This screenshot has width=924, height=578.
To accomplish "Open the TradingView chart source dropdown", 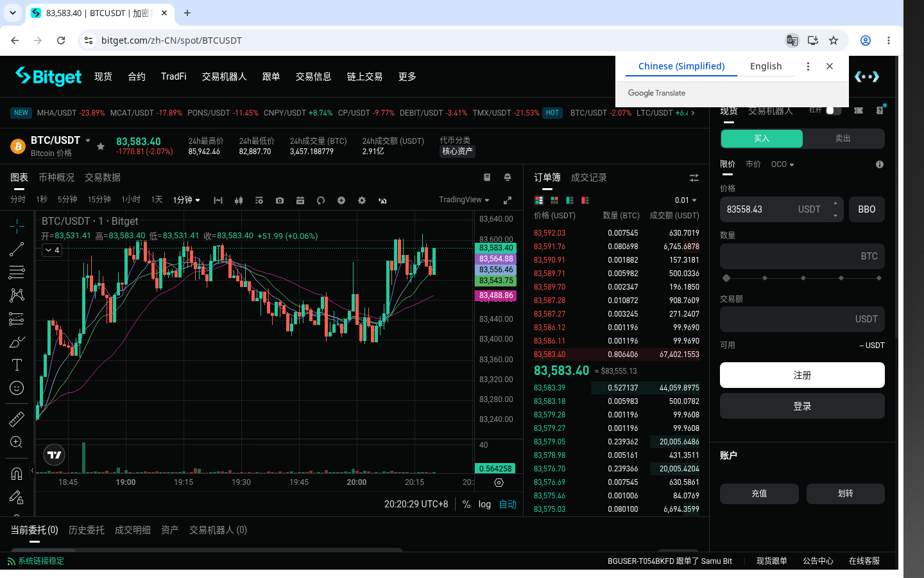I will click(x=464, y=200).
